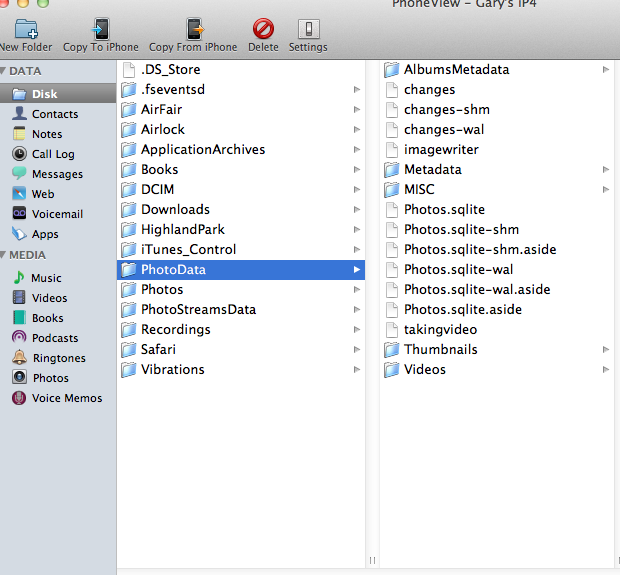Select the Photos.sqlite-wal file

click(x=497, y=270)
